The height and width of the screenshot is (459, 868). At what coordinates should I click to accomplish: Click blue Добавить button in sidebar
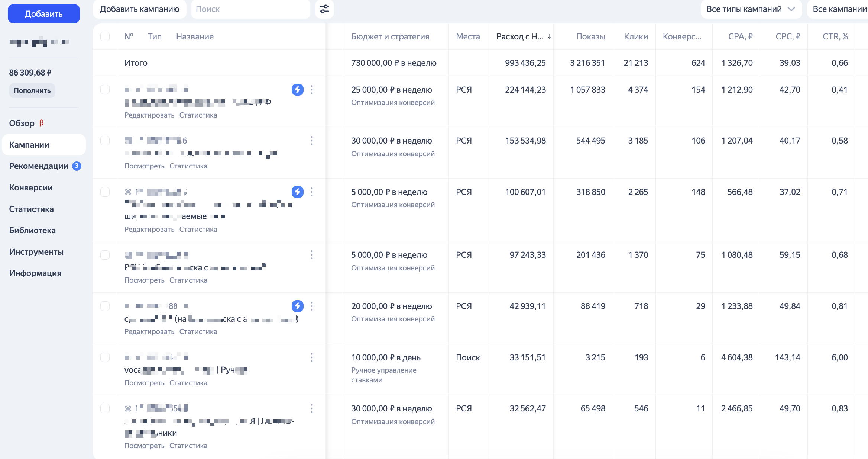pyautogui.click(x=44, y=14)
